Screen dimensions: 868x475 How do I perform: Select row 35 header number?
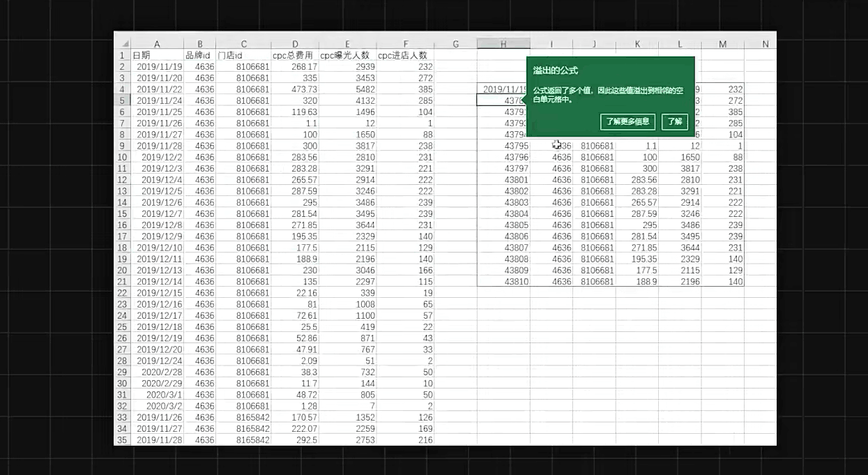(122, 440)
